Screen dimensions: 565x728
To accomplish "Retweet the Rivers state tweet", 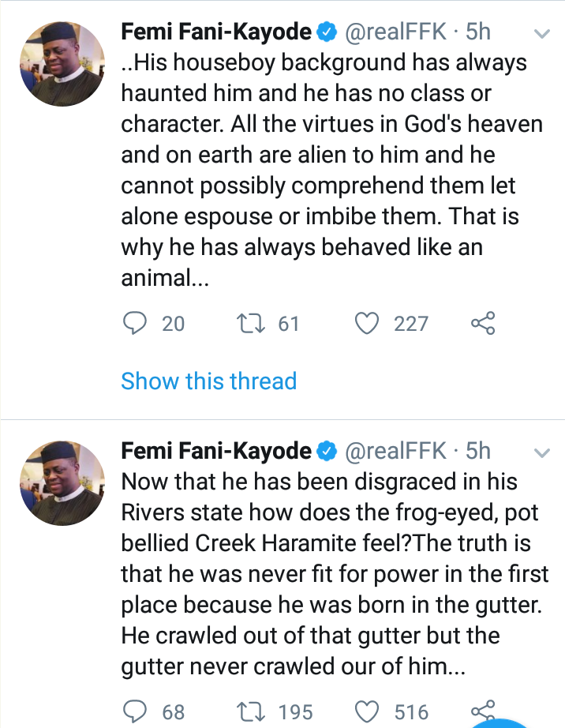I will point(251,710).
